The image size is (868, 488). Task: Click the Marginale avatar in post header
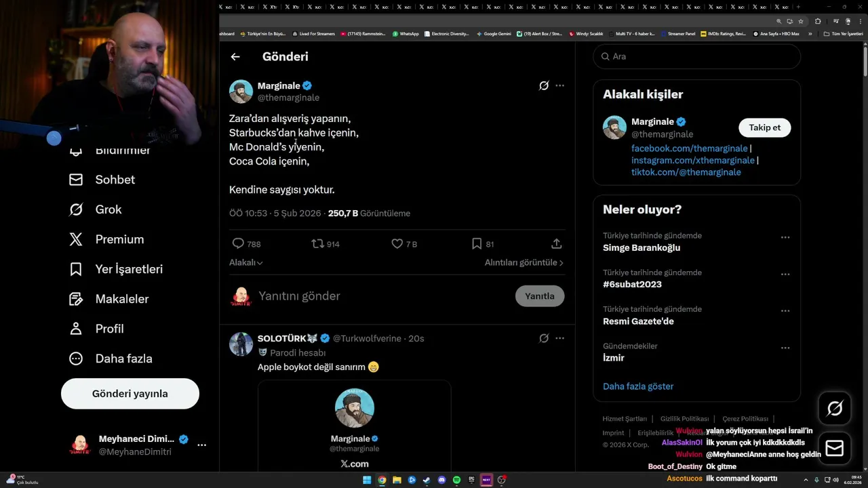tap(241, 91)
